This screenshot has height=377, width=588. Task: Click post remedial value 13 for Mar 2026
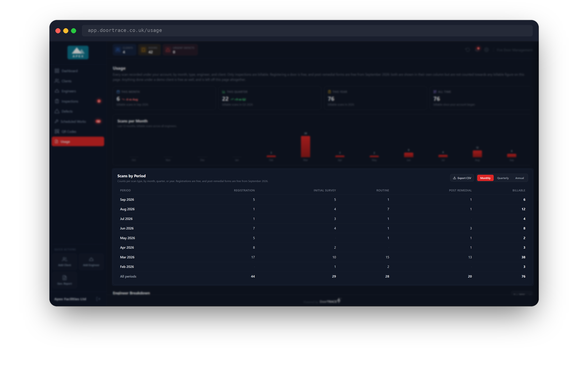click(470, 257)
